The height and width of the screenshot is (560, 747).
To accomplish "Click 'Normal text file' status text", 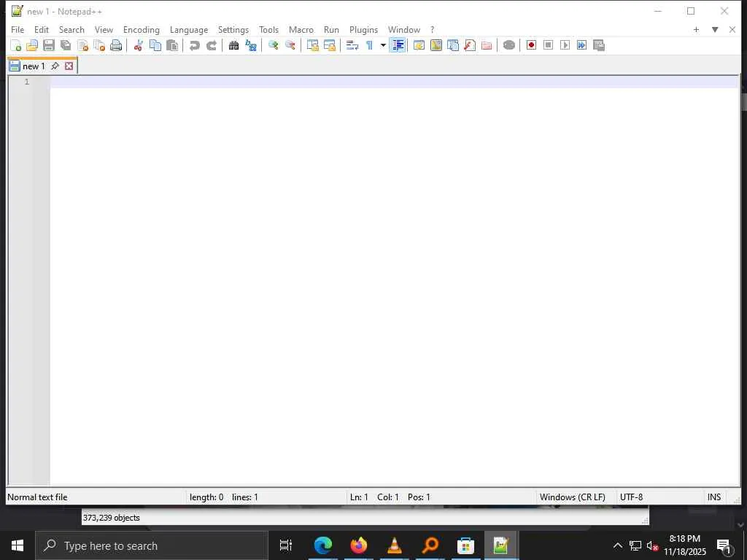I will (x=37, y=497).
